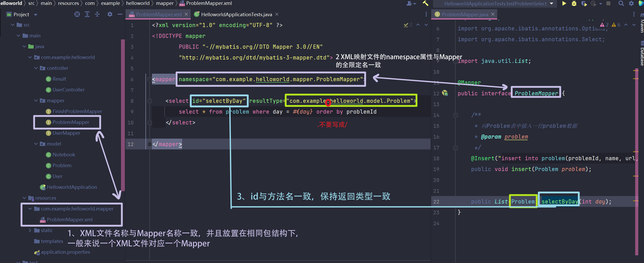This screenshot has width=644, height=263.
Task: Click the 6 warnings indicator in Java editor
Action: 616,25
